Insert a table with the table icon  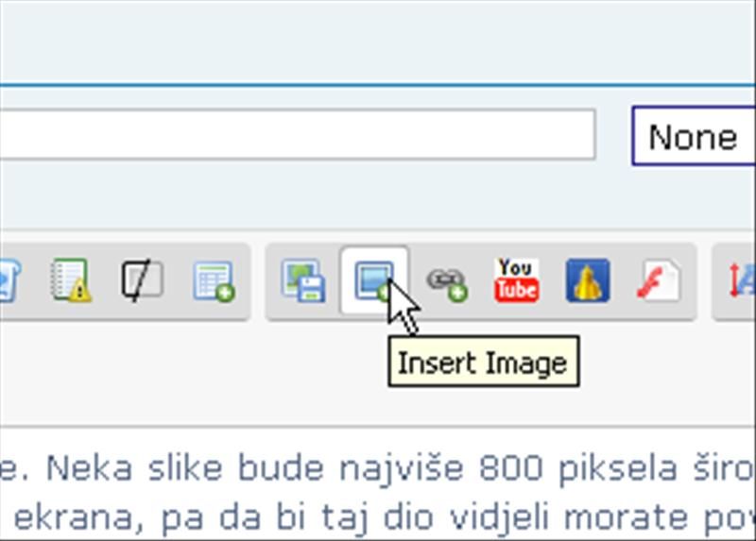(x=214, y=281)
